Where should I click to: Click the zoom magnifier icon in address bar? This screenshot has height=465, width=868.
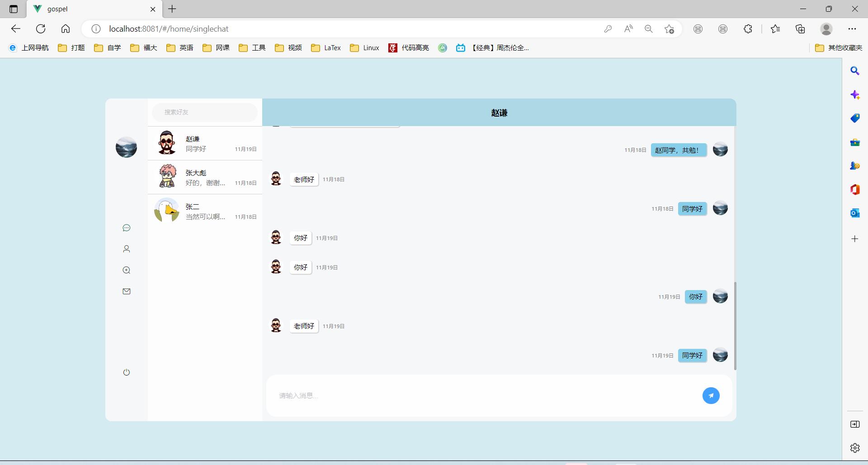pos(649,29)
